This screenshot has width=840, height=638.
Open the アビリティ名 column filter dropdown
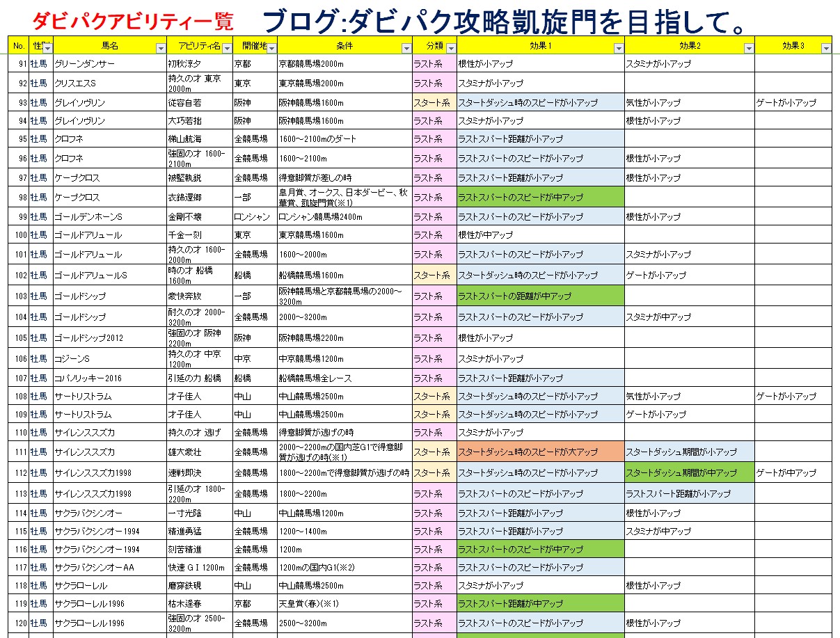tap(227, 48)
